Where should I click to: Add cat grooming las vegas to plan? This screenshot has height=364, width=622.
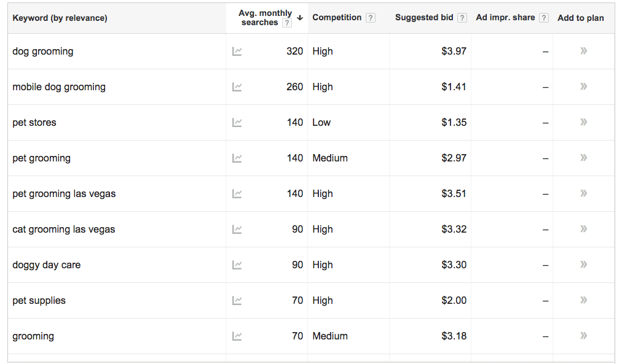coord(583,229)
